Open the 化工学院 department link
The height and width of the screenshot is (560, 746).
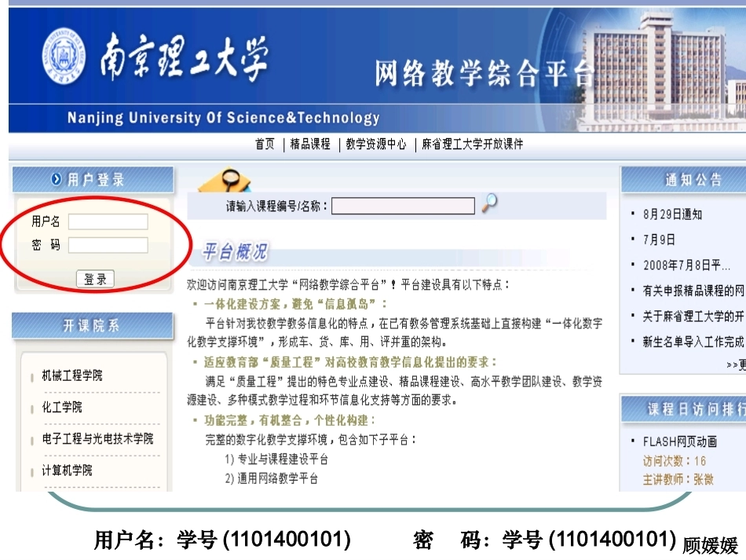coord(62,408)
